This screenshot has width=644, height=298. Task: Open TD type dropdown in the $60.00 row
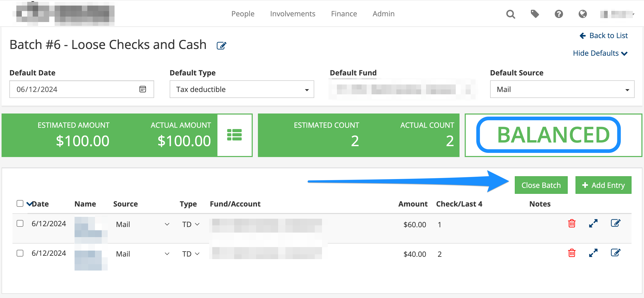click(191, 224)
